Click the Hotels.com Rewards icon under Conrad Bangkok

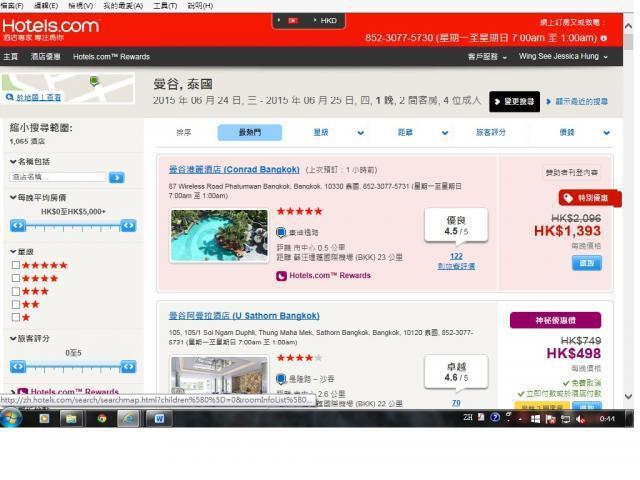[x=281, y=276]
